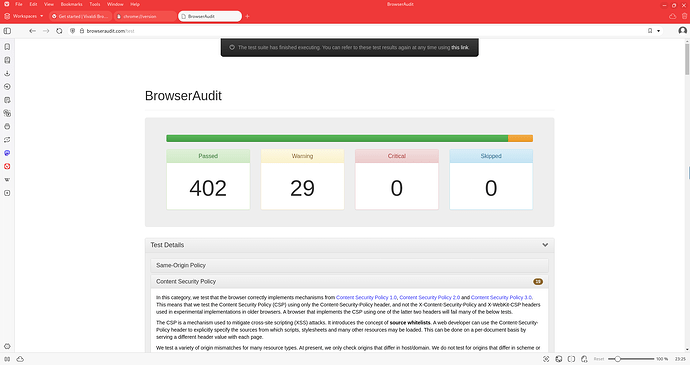Open the History panel in sidebar
This screenshot has height=365, width=690.
pos(7,87)
